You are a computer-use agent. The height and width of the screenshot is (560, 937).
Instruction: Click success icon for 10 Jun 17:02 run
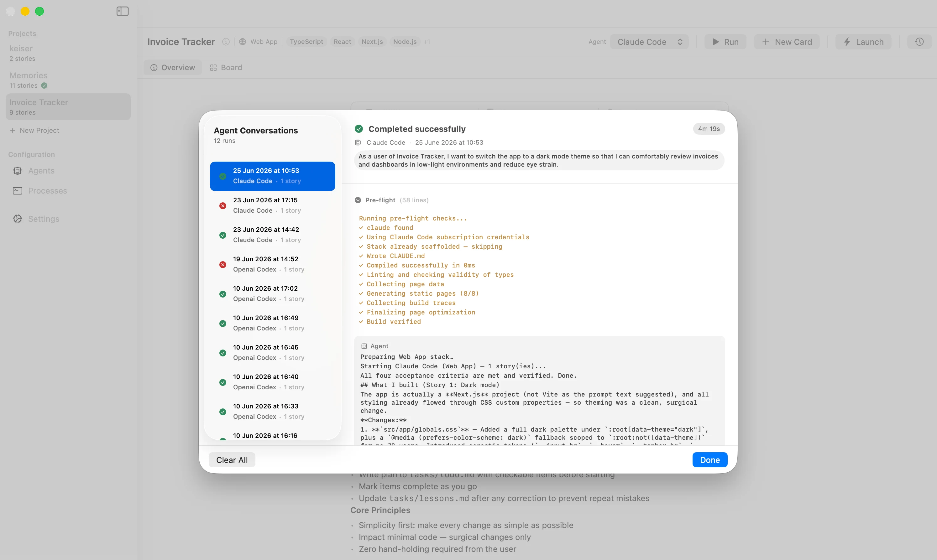pyautogui.click(x=223, y=294)
